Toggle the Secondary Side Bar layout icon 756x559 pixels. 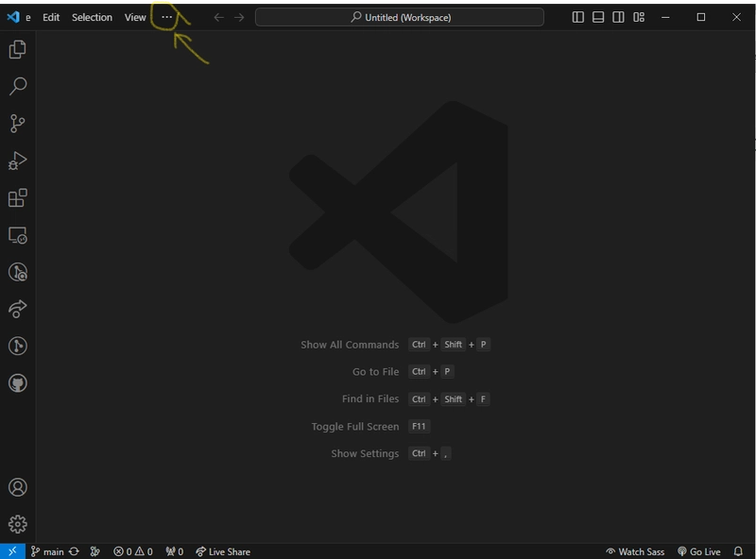click(x=618, y=17)
